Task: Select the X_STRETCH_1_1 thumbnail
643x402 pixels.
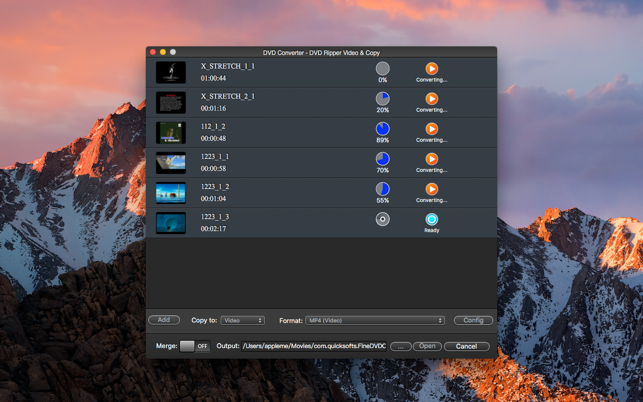Action: 171,72
